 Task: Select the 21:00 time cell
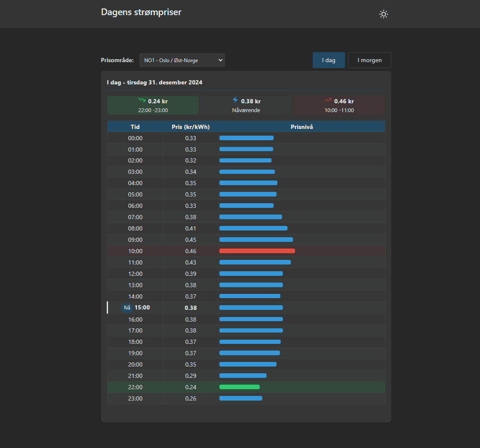(x=135, y=376)
